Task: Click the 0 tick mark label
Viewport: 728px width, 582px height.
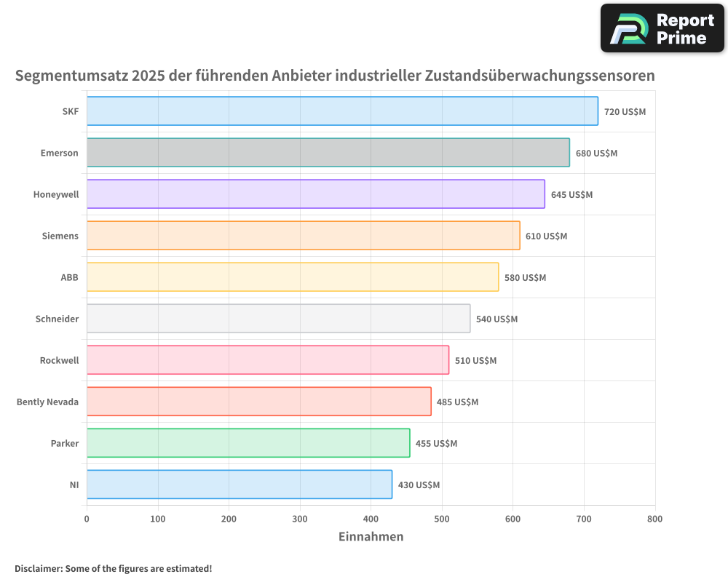Action: coord(87,519)
